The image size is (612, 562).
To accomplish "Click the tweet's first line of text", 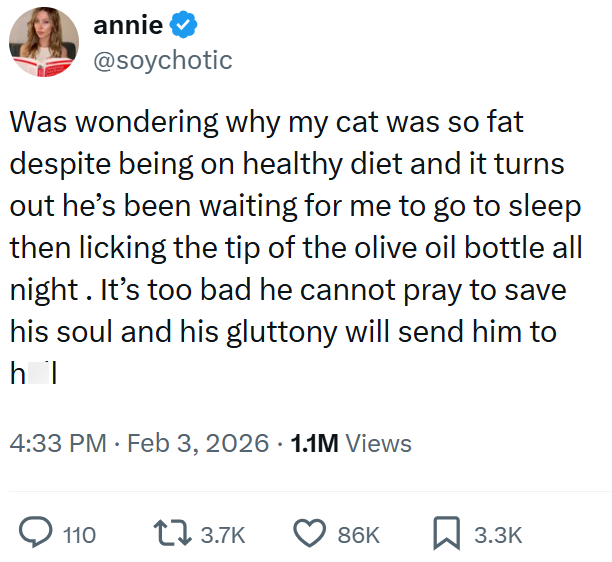I will click(267, 123).
